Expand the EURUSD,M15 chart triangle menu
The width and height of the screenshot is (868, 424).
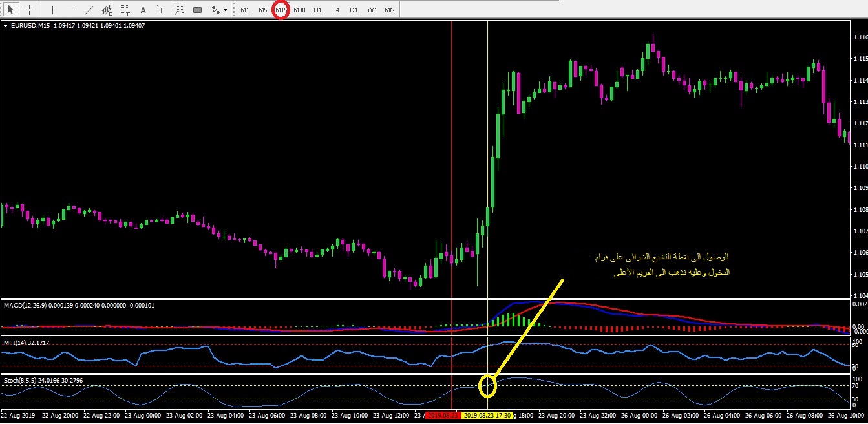point(6,26)
